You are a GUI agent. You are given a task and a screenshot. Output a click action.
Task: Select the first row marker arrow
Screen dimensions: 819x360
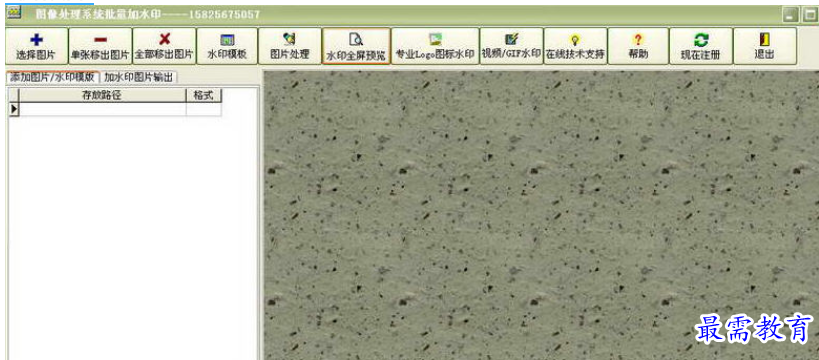point(14,109)
